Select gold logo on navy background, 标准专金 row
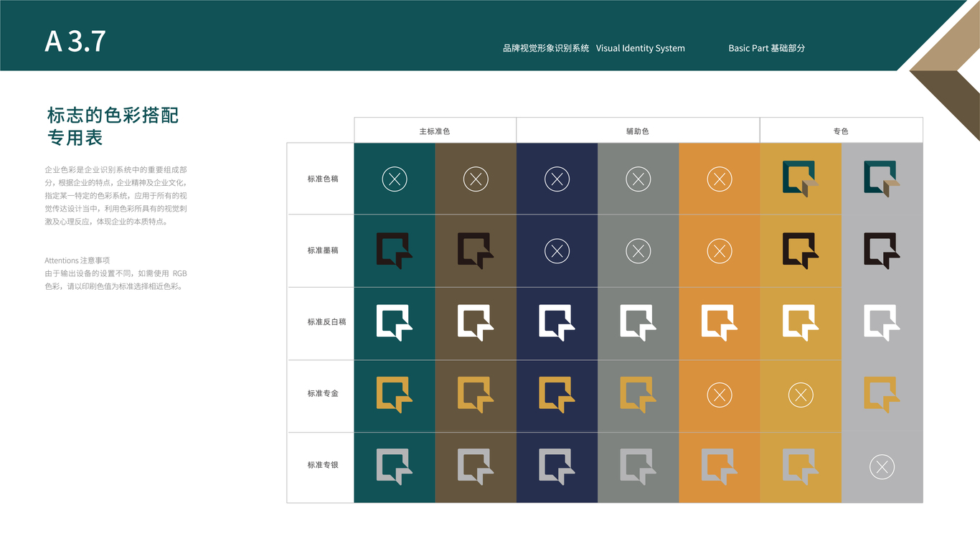Screen dimensions: 980x551 (x=557, y=394)
